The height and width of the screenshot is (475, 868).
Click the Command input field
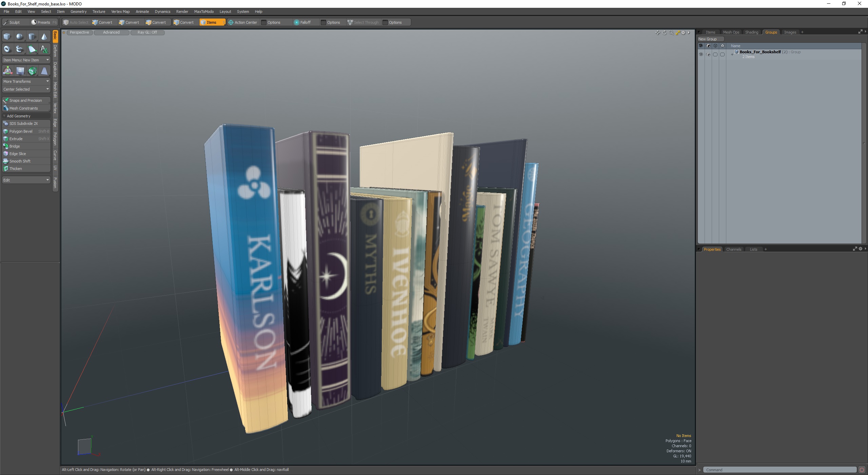(780, 470)
